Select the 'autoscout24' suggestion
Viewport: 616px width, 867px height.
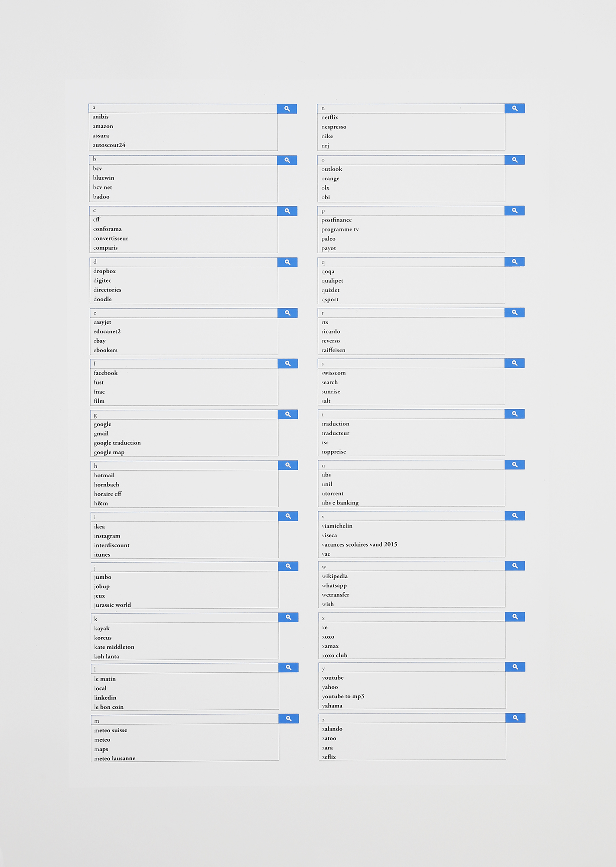pyautogui.click(x=109, y=145)
